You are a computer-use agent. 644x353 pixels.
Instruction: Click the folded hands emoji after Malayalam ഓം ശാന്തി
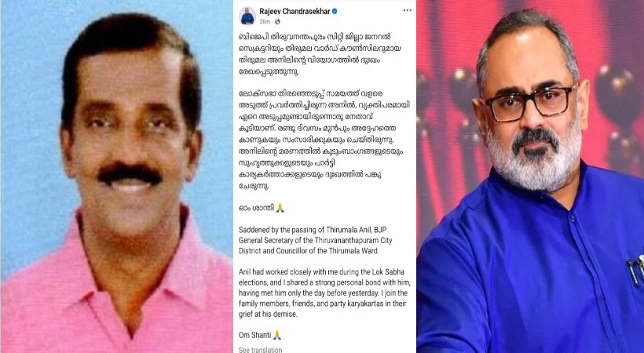coord(280,208)
